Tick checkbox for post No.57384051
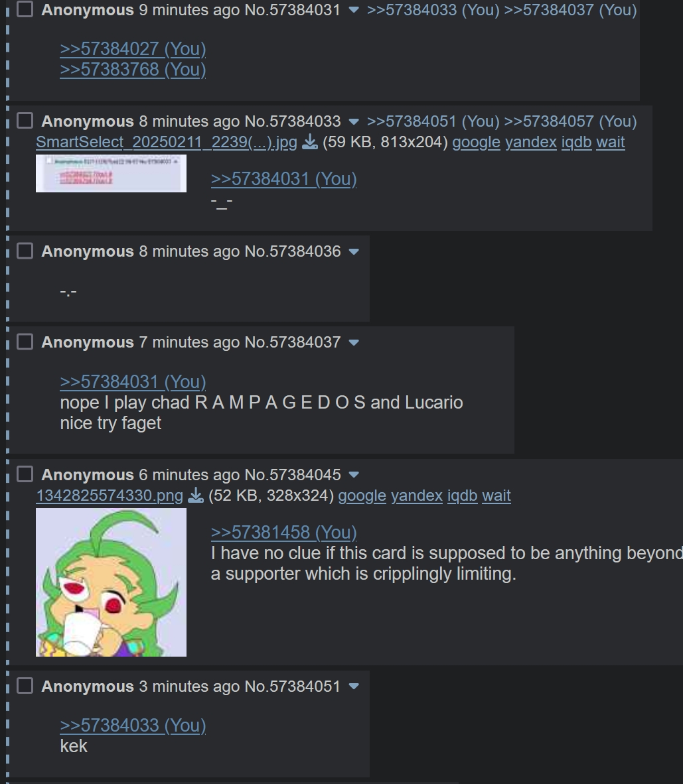The image size is (683, 784). point(25,685)
